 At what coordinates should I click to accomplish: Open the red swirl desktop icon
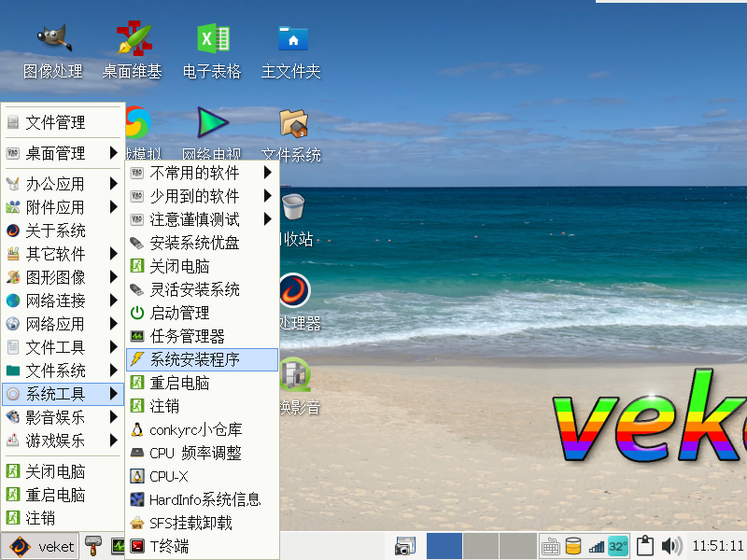pos(294,289)
